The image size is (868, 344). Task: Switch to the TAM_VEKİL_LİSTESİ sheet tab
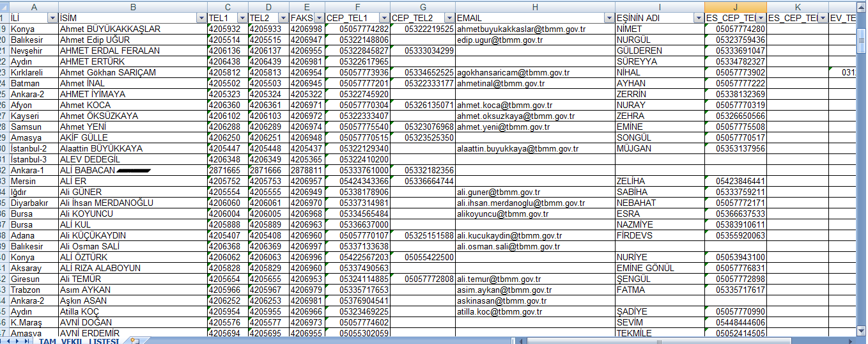[x=78, y=341]
